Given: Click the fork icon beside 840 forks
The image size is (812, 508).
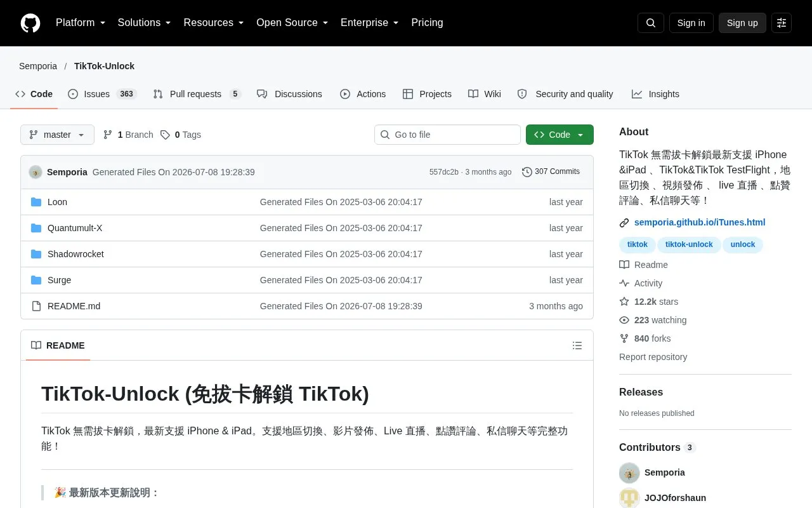Looking at the screenshot, I should tap(624, 338).
